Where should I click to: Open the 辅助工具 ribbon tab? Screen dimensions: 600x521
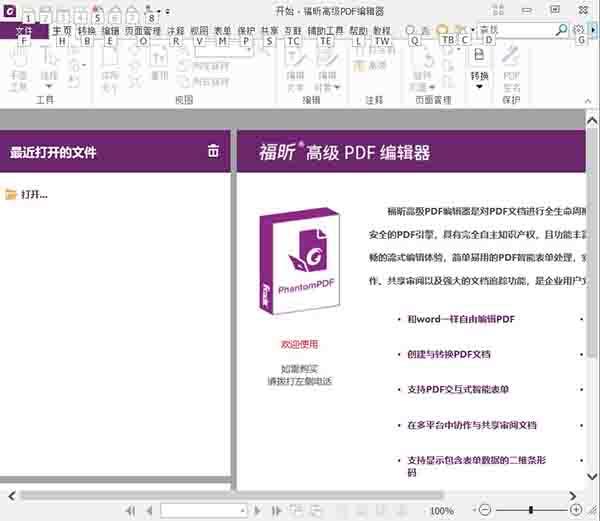point(325,31)
